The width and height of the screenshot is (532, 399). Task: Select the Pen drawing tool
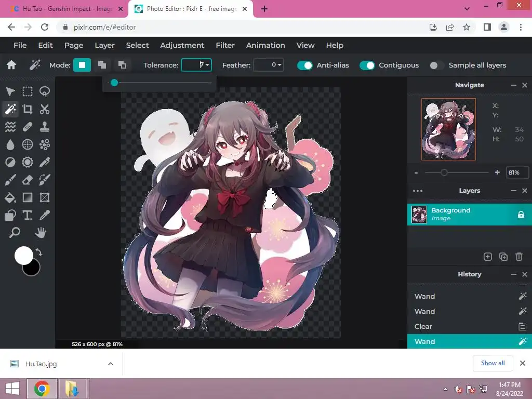tap(45, 162)
